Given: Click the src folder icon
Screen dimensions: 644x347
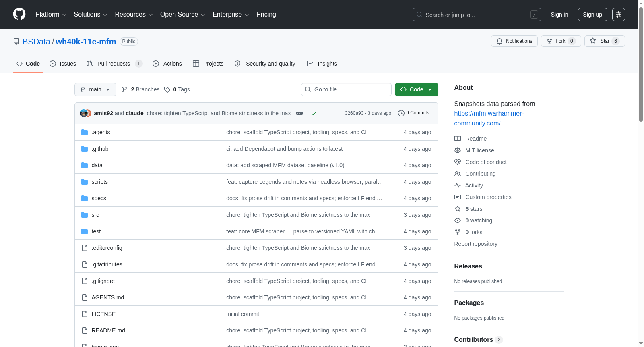Looking at the screenshot, I should click(85, 215).
